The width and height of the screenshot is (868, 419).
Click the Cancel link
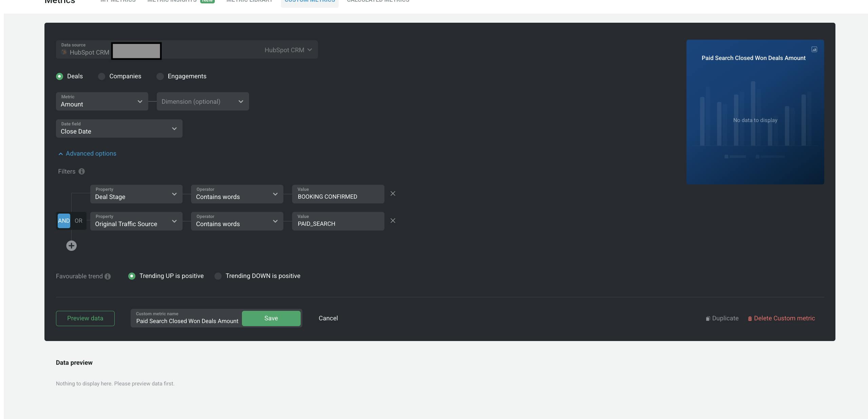pyautogui.click(x=328, y=318)
